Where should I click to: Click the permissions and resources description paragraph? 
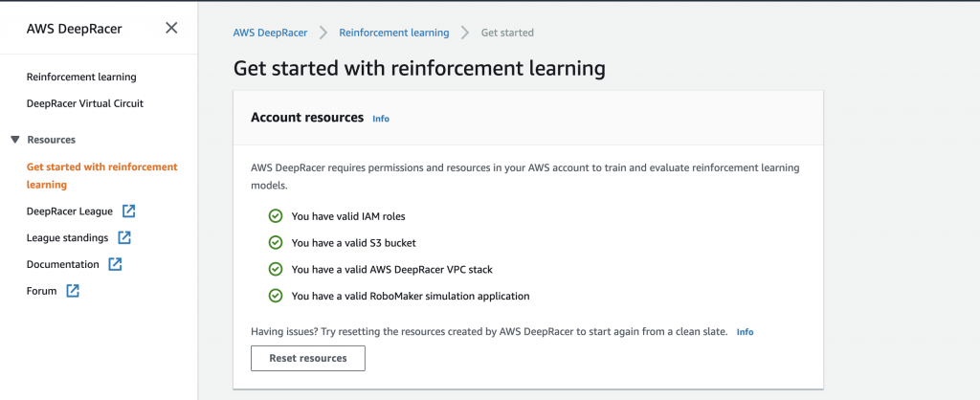(525, 177)
